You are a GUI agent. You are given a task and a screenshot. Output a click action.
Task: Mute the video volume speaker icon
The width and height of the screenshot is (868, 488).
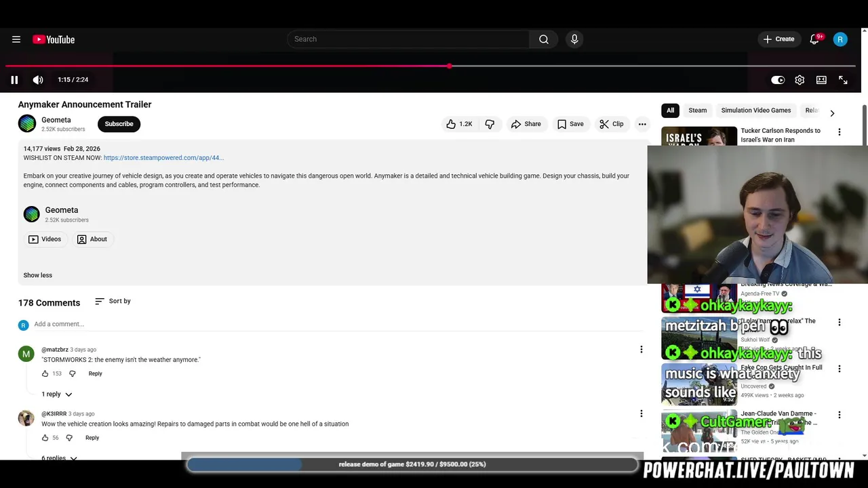(x=38, y=80)
